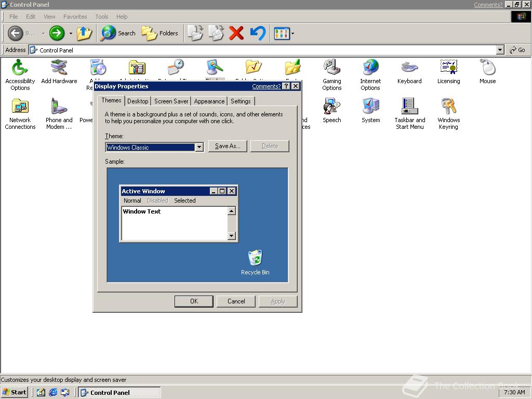Click OK in Display Properties

194,301
